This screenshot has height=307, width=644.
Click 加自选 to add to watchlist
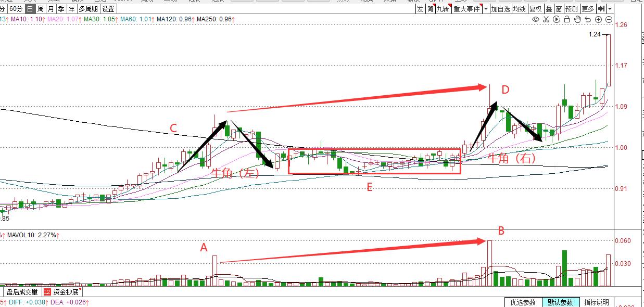(500, 9)
